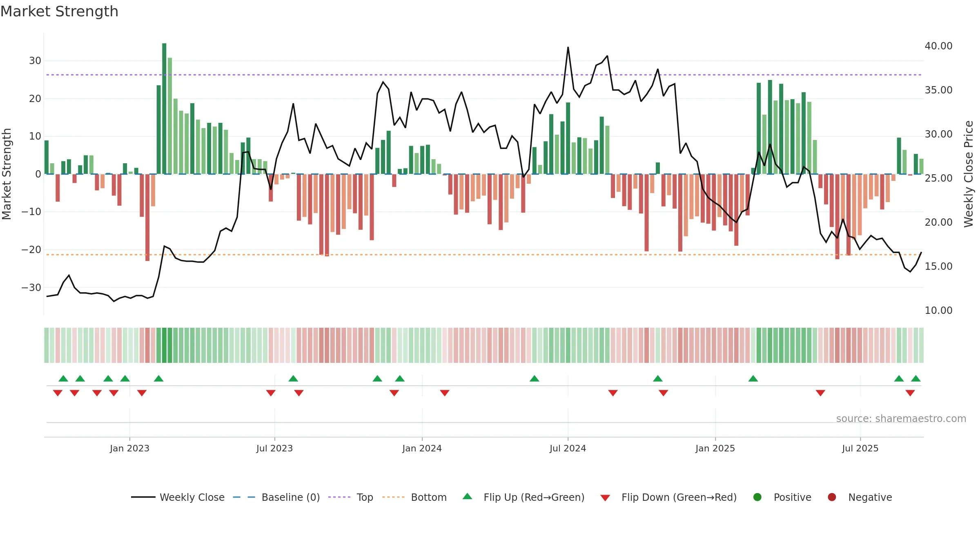Click the source: sharemaestro.com text

(x=901, y=418)
